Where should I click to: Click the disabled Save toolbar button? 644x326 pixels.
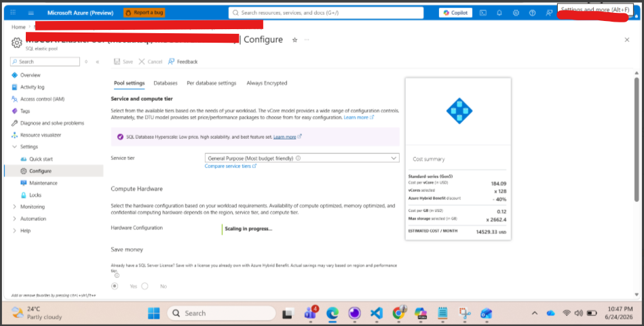124,62
